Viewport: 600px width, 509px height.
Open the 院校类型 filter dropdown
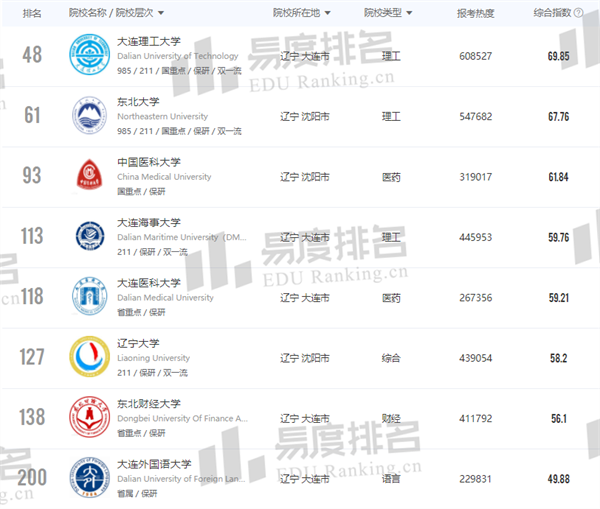coord(388,13)
